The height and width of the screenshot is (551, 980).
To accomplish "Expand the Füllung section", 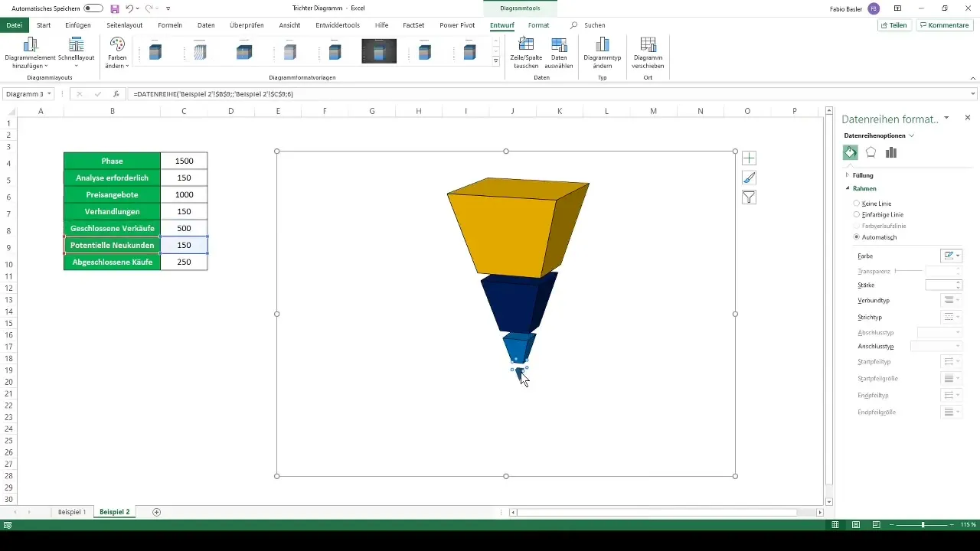I will point(848,175).
